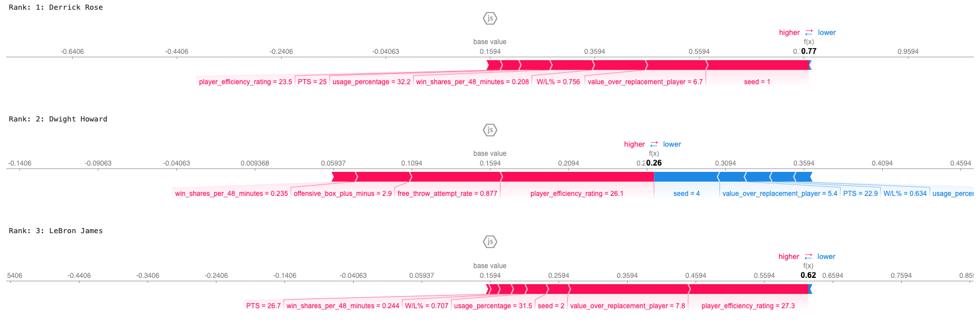Select 'value_over_replacement_player = 7.8' label
Screen dimensions: 980x330
[x=628, y=306]
